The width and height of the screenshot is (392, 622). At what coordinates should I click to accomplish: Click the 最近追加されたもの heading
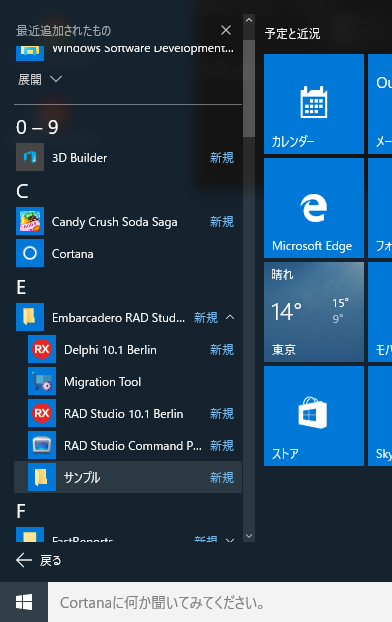coord(63,31)
